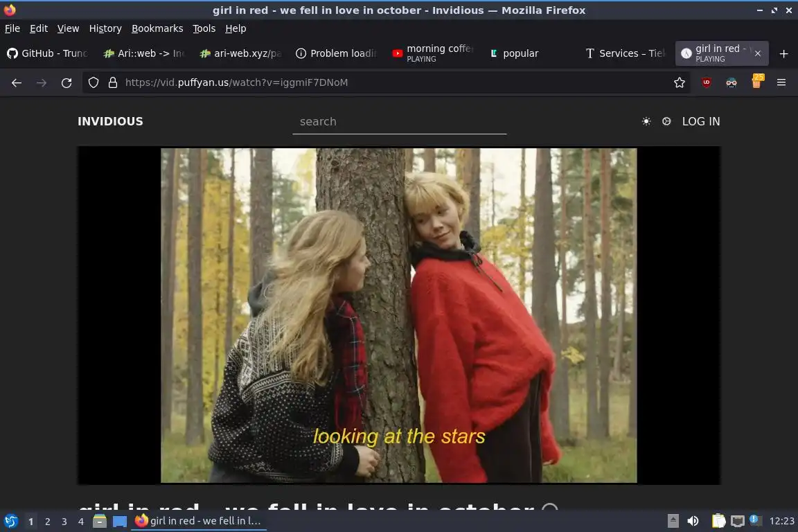Screen dimensions: 798x532
Task: Click the blue show desktop icon
Action: [120, 521]
